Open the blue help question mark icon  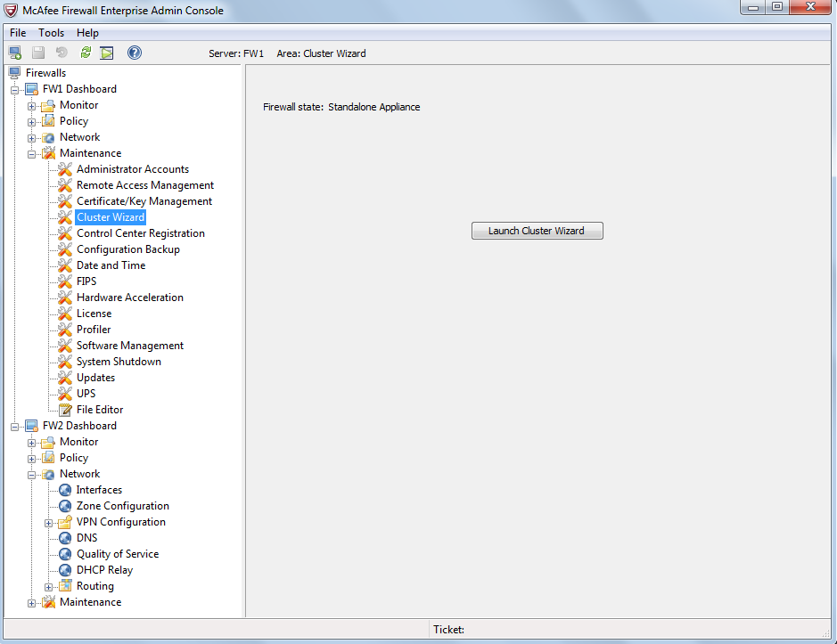[135, 53]
